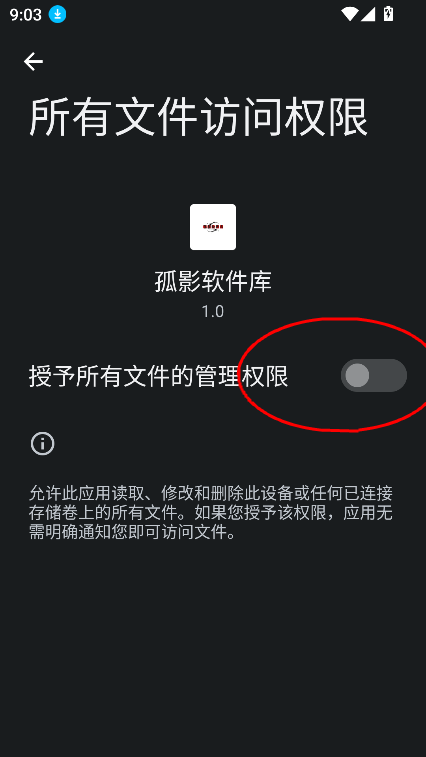
Task: Tap the blue download notification icon
Action: (57, 14)
